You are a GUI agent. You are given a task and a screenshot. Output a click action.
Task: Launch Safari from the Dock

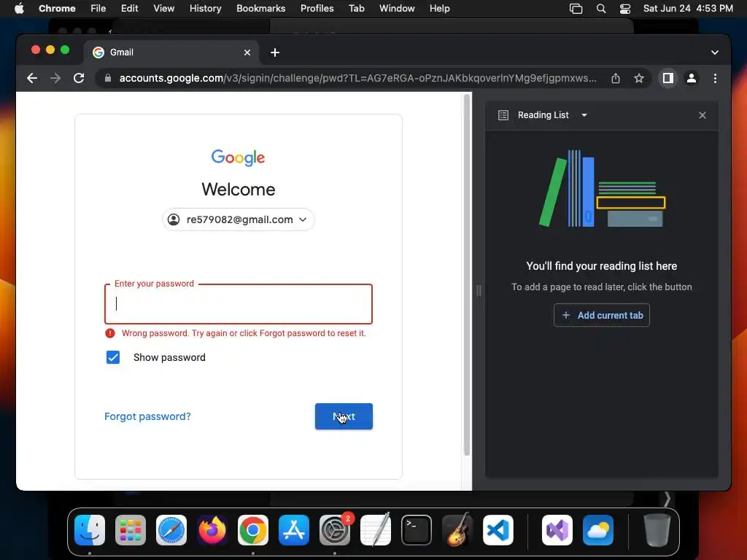point(171,530)
